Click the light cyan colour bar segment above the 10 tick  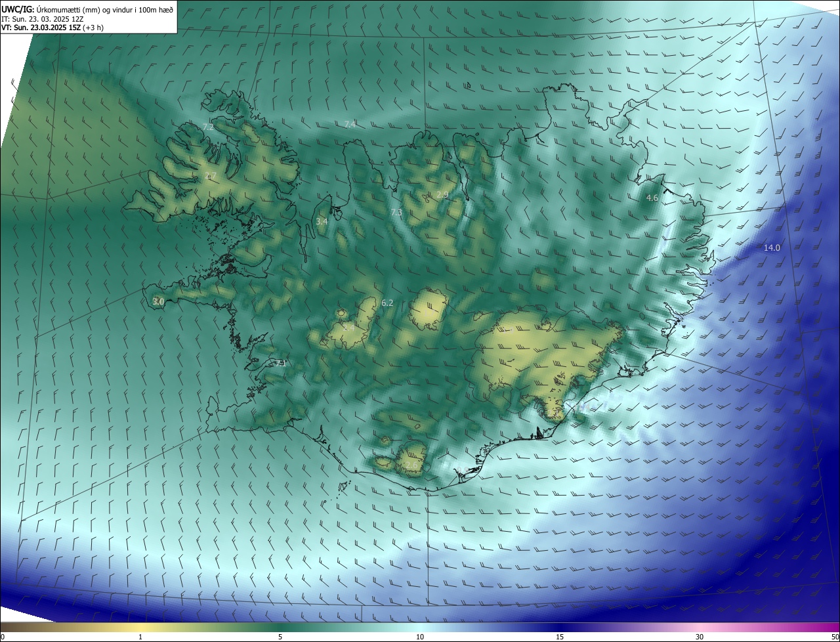point(420,627)
